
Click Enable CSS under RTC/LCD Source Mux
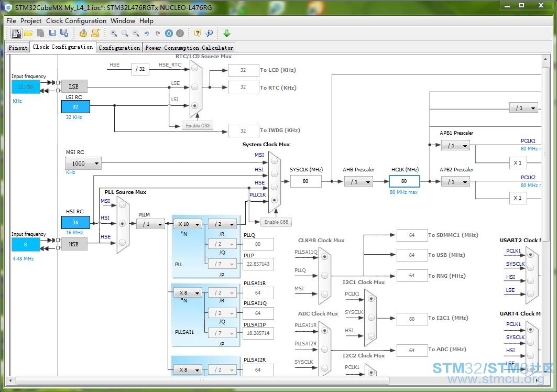click(198, 125)
